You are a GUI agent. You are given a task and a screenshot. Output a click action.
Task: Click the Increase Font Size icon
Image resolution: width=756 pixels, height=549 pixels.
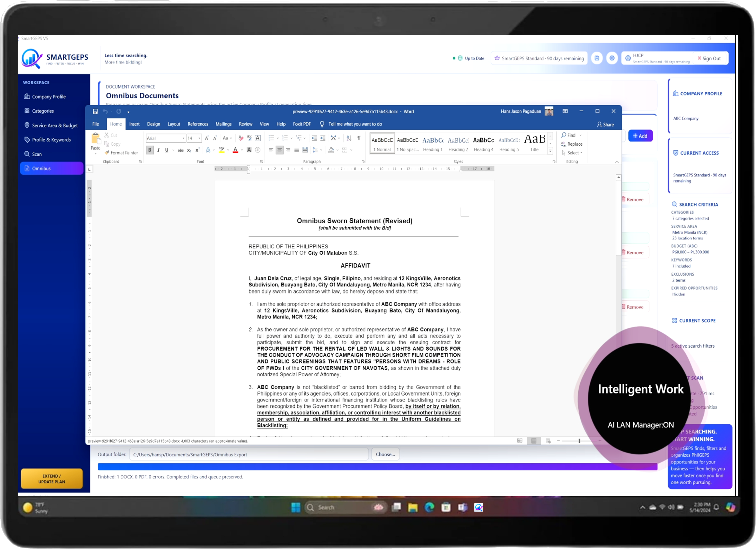(207, 138)
